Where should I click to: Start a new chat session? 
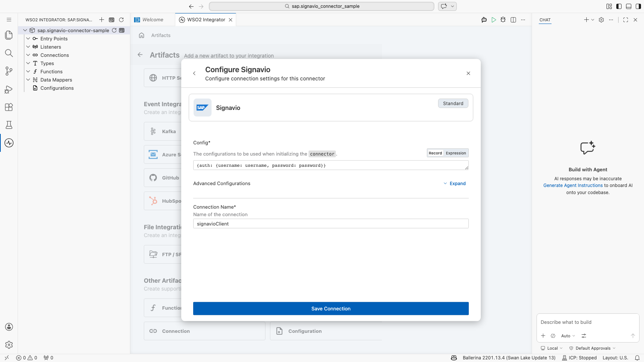pyautogui.click(x=586, y=20)
